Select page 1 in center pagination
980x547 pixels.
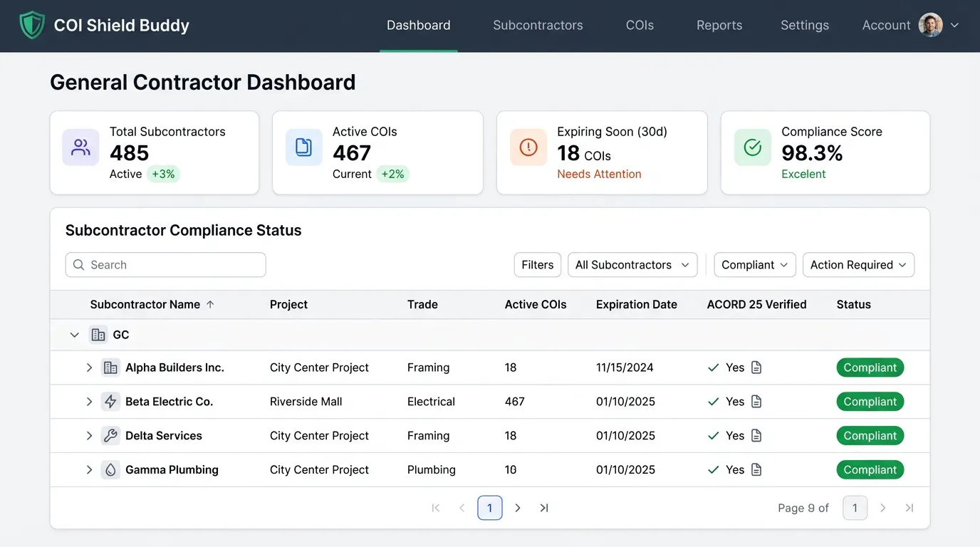tap(490, 508)
